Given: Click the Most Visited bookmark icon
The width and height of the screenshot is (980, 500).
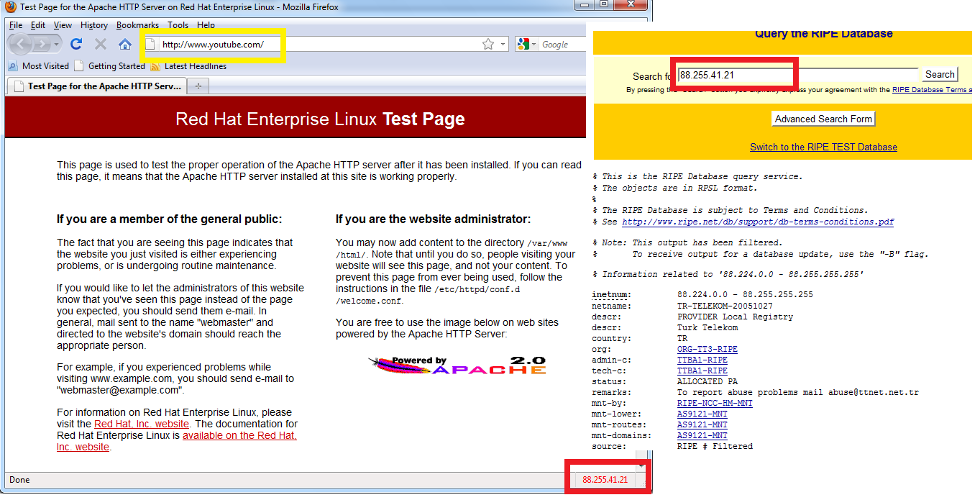Looking at the screenshot, I should click(13, 66).
